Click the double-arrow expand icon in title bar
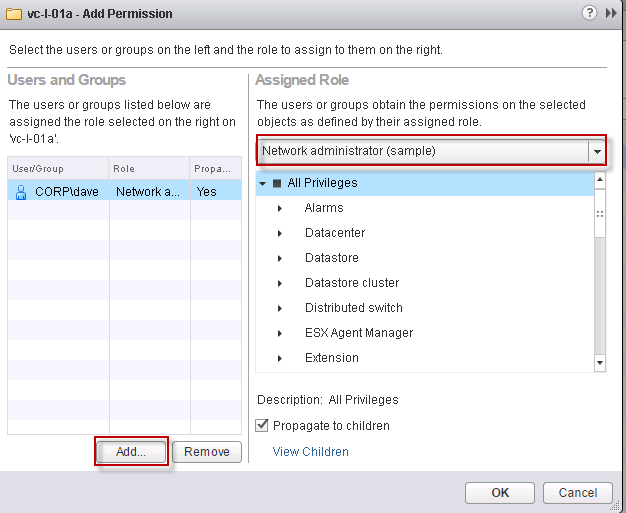 click(611, 14)
